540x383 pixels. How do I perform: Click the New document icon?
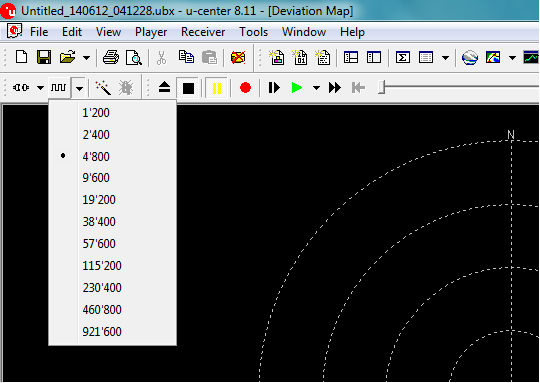[21, 57]
